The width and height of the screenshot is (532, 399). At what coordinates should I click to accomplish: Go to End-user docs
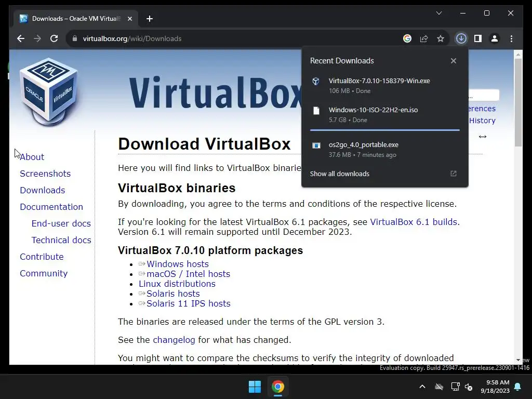[61, 223]
